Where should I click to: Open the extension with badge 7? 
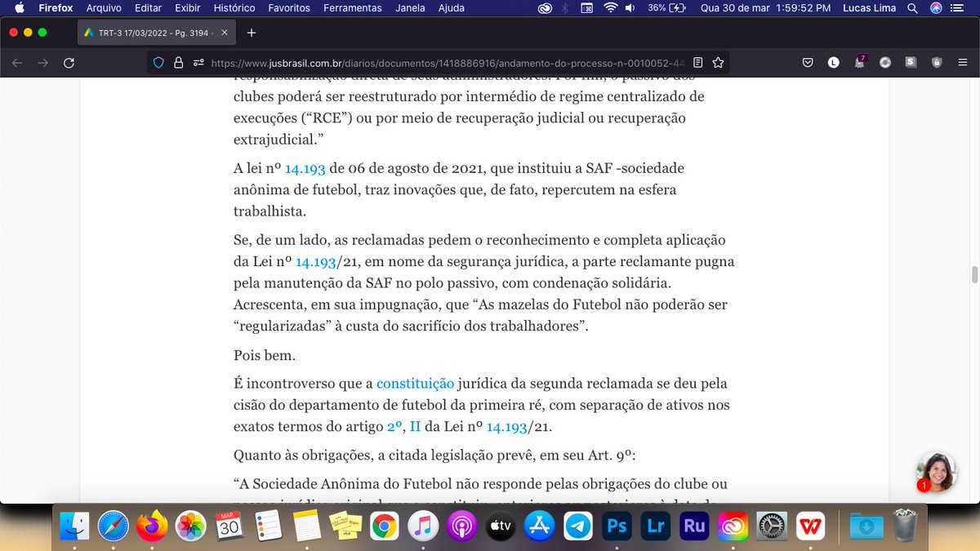[x=860, y=62]
